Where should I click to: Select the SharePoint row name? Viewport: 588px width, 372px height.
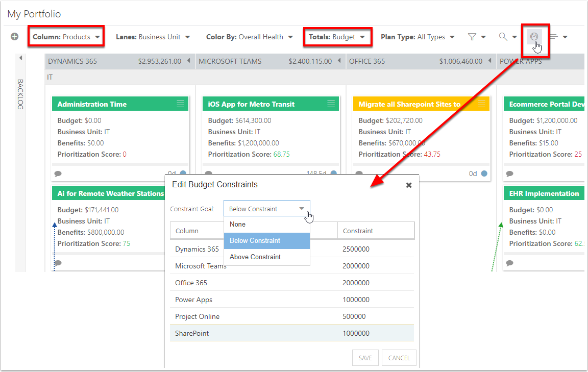click(x=192, y=333)
